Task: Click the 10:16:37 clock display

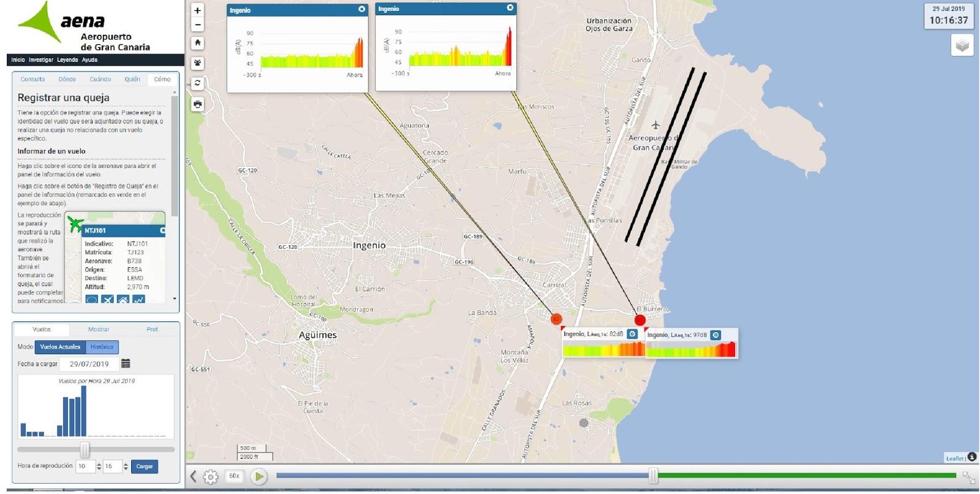Action: click(949, 20)
